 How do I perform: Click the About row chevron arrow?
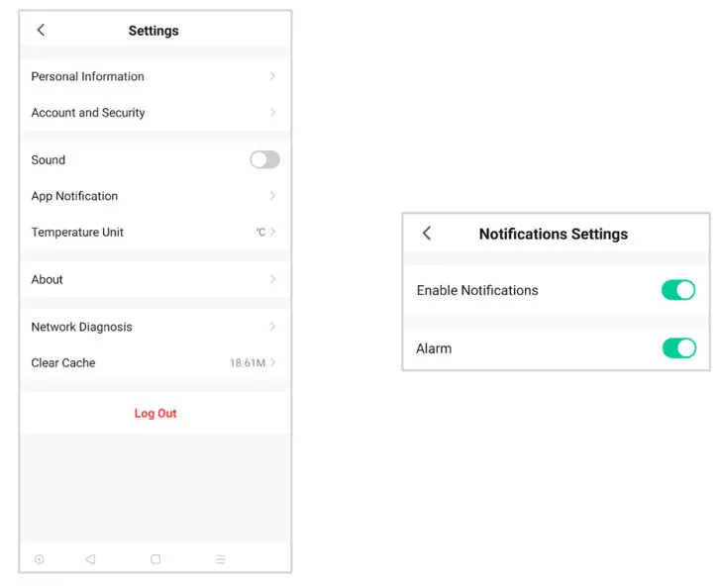click(272, 279)
